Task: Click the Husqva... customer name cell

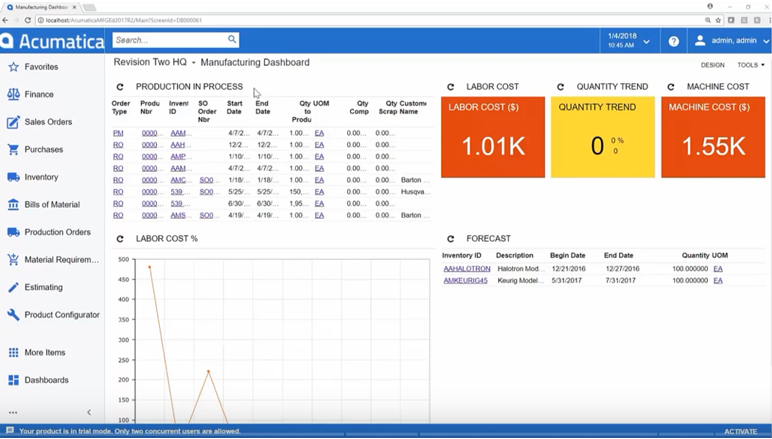Action: (416, 192)
